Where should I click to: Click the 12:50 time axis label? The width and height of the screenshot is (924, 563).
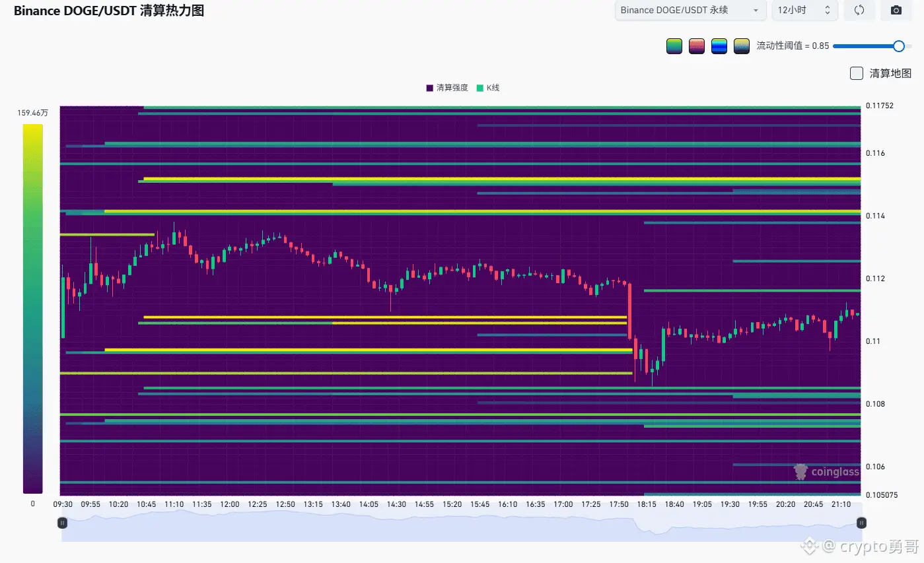(285, 504)
